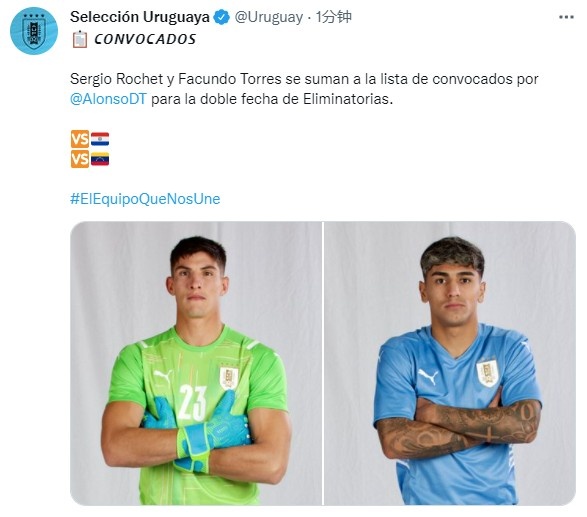Click the clipboard emoji before CONVOCADOS
Viewport: 587px width, 517px height.
(x=80, y=39)
